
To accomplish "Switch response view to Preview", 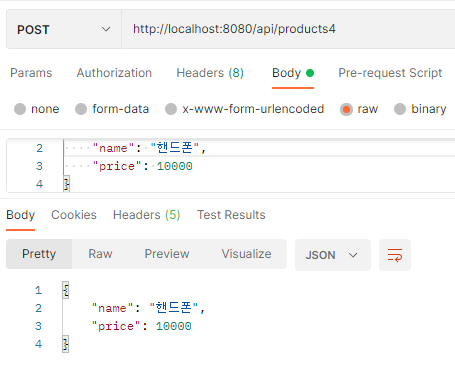I will [167, 254].
